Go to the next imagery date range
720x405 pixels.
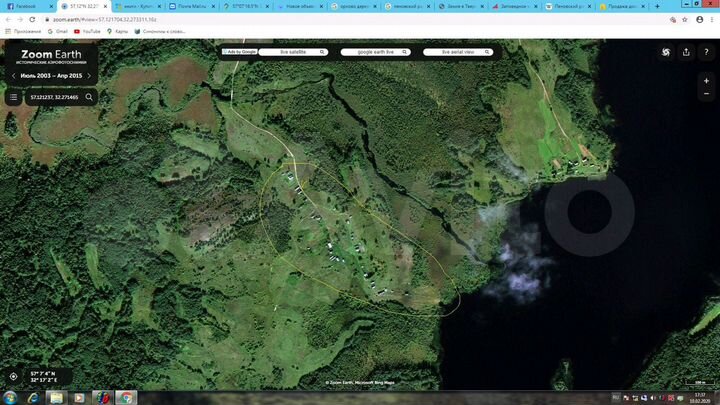(x=89, y=76)
